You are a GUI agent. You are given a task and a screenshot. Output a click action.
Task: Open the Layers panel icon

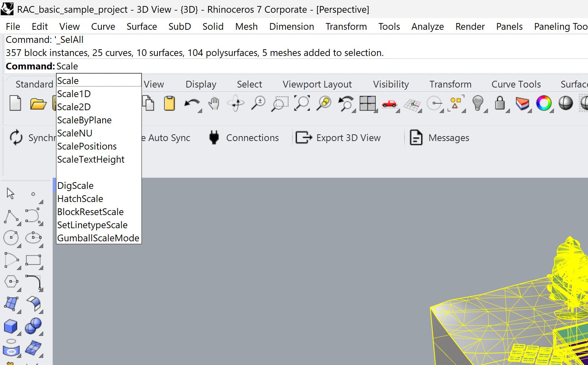[x=522, y=103]
